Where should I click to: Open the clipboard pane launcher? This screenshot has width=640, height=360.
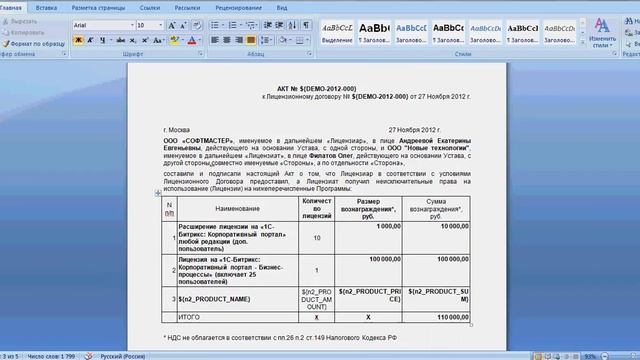(64, 53)
